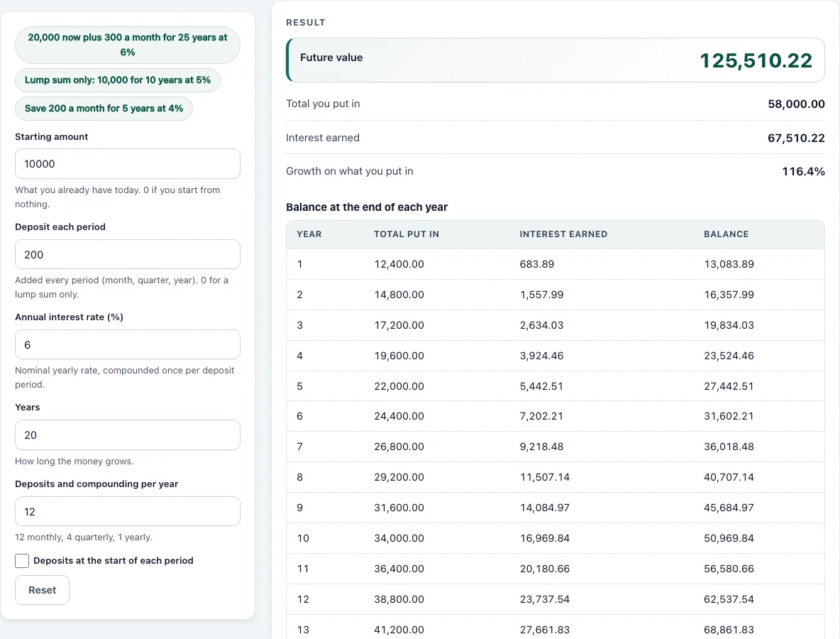Screen dimensions: 840x639
Task: Click year 4 balance 23,524.46
Action: tap(729, 356)
